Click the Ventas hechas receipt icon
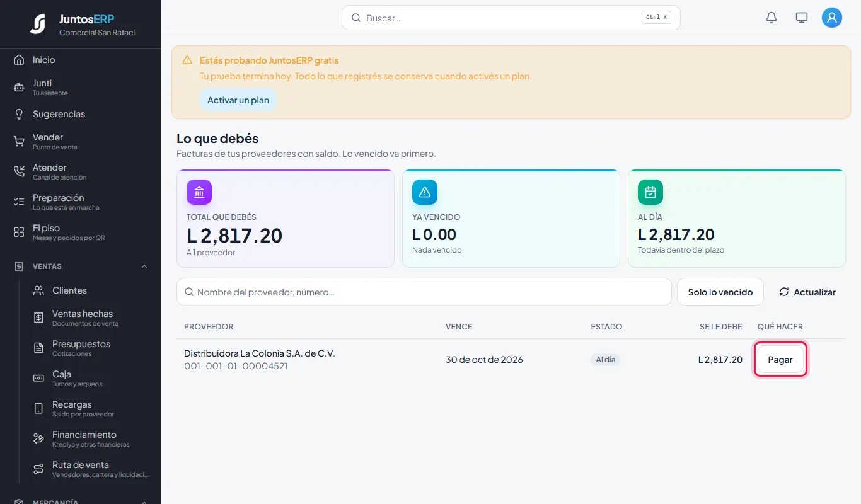861x504 pixels. click(38, 318)
